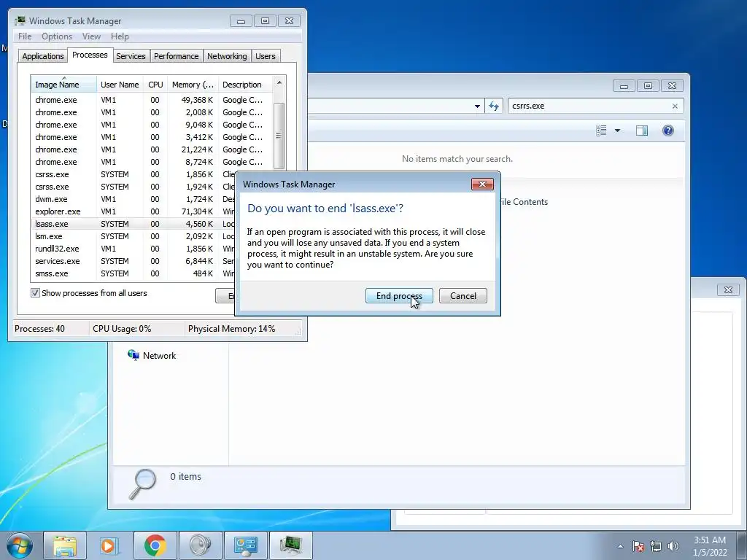Open the Windows Start menu

20,545
